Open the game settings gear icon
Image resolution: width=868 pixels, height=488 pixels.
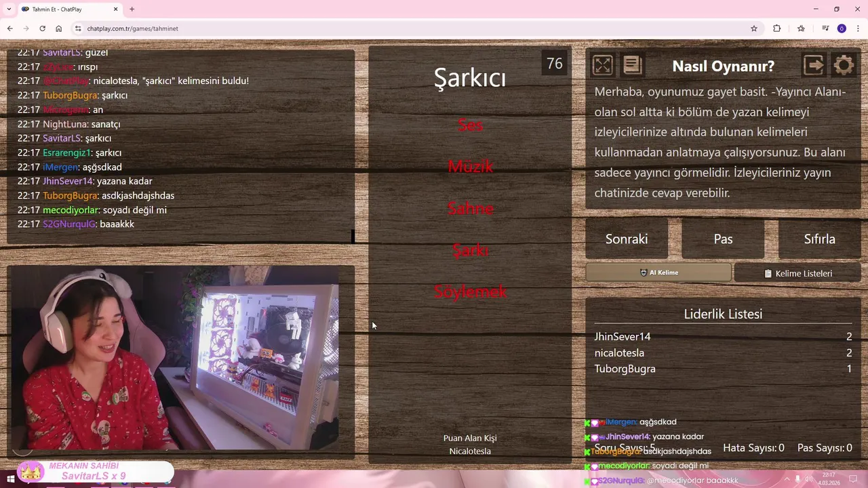point(844,65)
